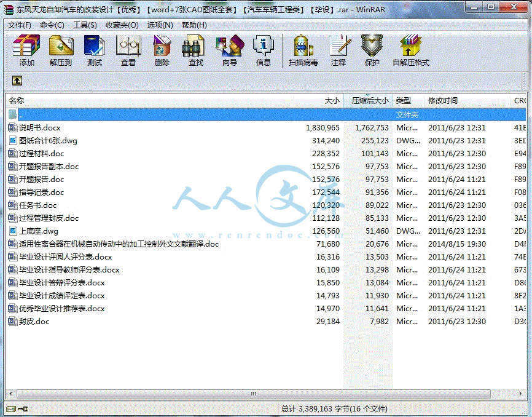The height and width of the screenshot is (417, 532).
Task: Select the 图纸合计6张.dwg file icon
Action: (12, 141)
